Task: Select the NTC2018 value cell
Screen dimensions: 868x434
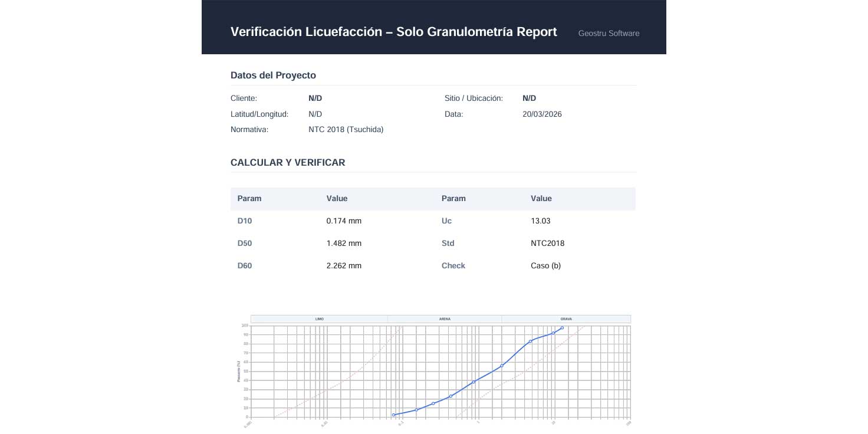Action: (548, 244)
